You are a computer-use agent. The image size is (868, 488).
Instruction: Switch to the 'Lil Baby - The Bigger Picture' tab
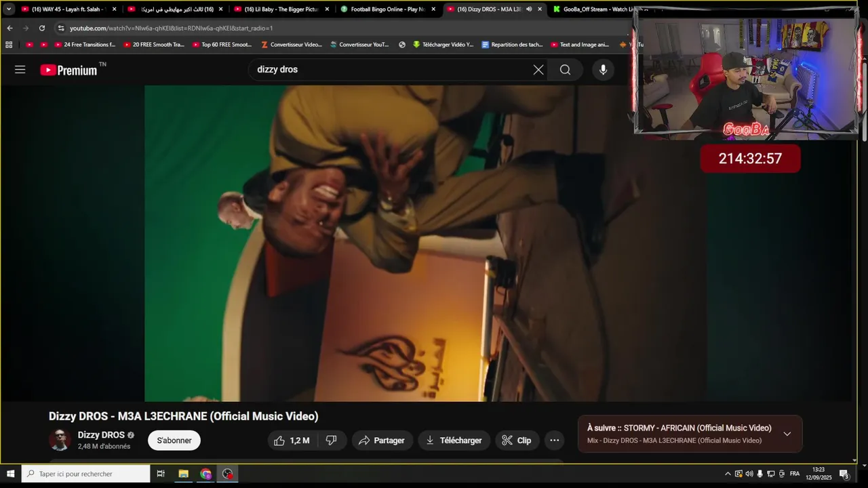[281, 9]
